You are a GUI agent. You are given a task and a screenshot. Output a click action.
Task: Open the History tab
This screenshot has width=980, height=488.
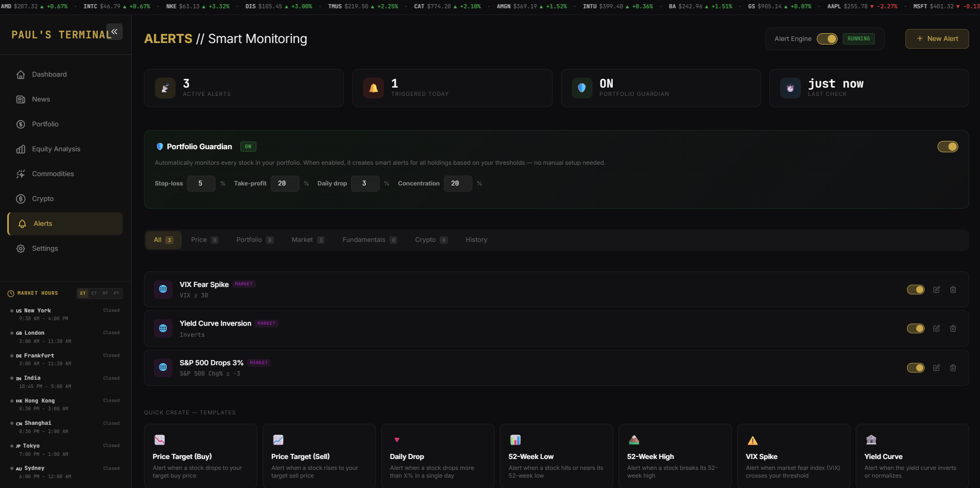click(x=476, y=239)
